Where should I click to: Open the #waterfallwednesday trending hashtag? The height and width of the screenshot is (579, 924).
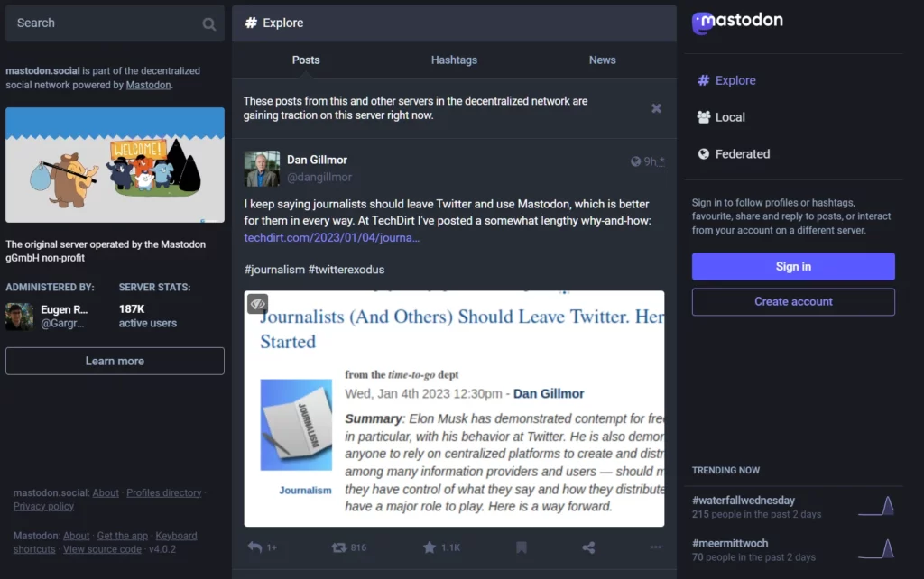pyautogui.click(x=743, y=500)
